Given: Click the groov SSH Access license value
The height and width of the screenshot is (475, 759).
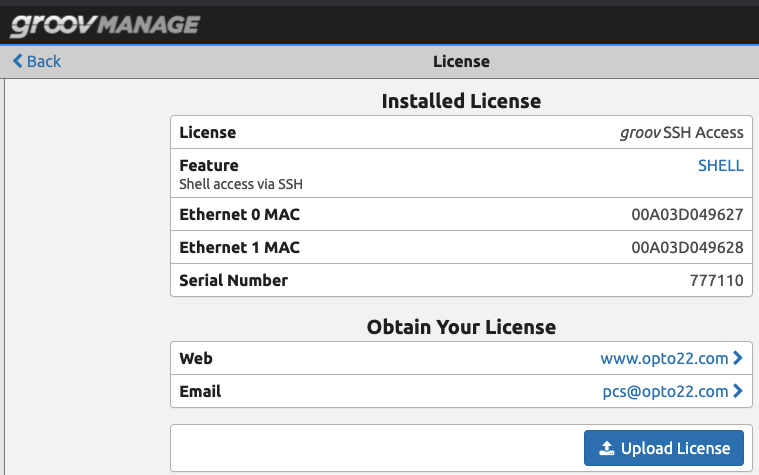Looking at the screenshot, I should (x=682, y=133).
